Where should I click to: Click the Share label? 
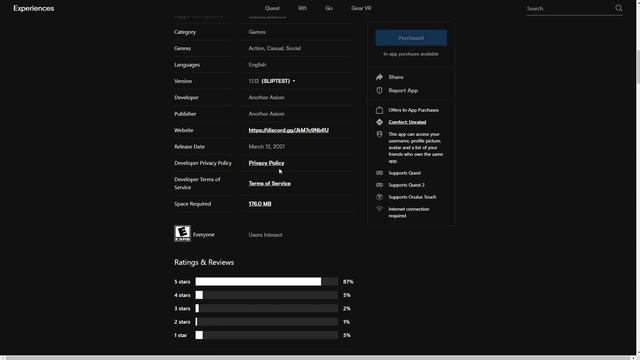coord(396,77)
